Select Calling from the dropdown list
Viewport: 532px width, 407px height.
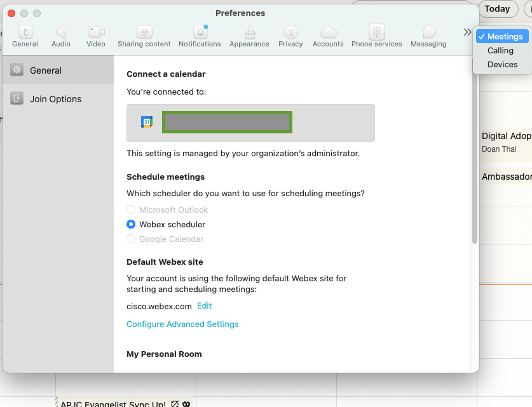tap(501, 50)
